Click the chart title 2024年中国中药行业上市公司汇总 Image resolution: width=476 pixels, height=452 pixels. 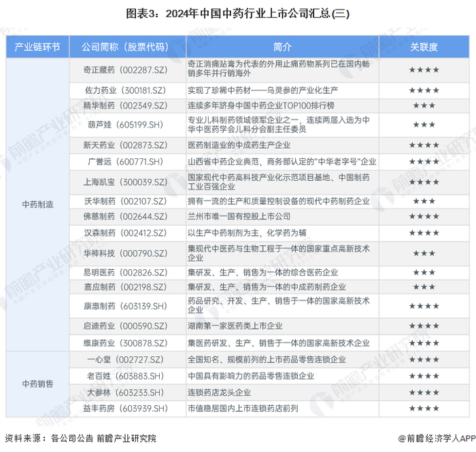point(238,14)
